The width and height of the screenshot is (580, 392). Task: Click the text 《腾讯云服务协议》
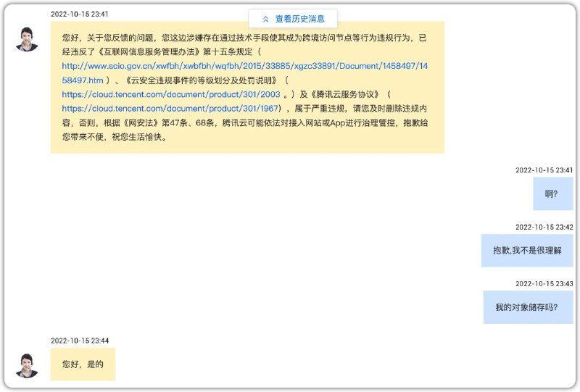[x=345, y=94]
